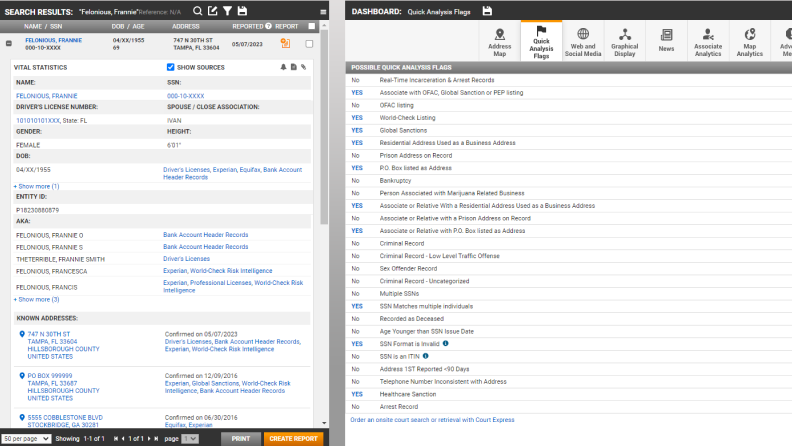Collapse the Felonious, Frannie result row
This screenshot has width=792, height=446.
click(x=8, y=44)
